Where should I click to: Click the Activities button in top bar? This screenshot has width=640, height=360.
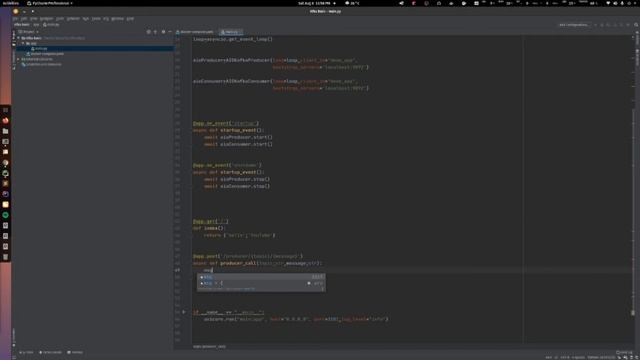click(x=11, y=3)
